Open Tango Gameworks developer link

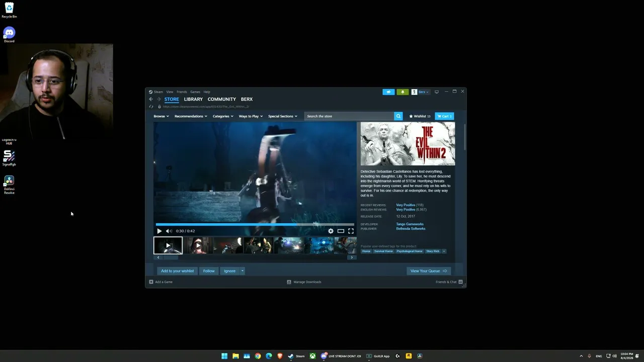[x=410, y=224]
